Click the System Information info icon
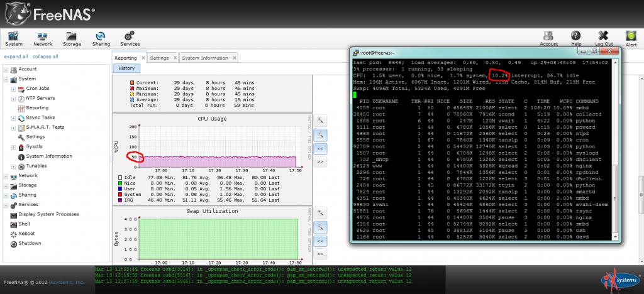The width and height of the screenshot is (644, 294). (21, 156)
